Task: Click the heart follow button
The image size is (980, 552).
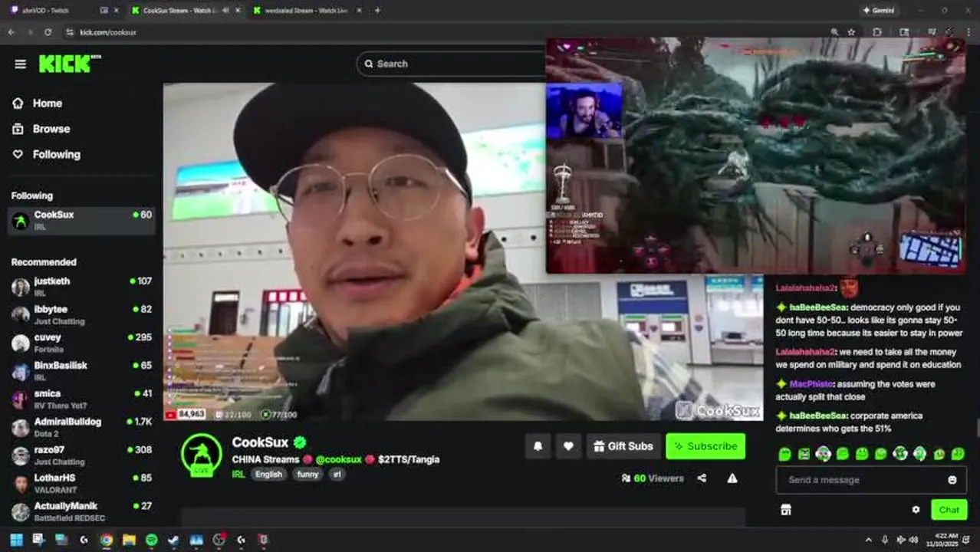Action: click(568, 446)
